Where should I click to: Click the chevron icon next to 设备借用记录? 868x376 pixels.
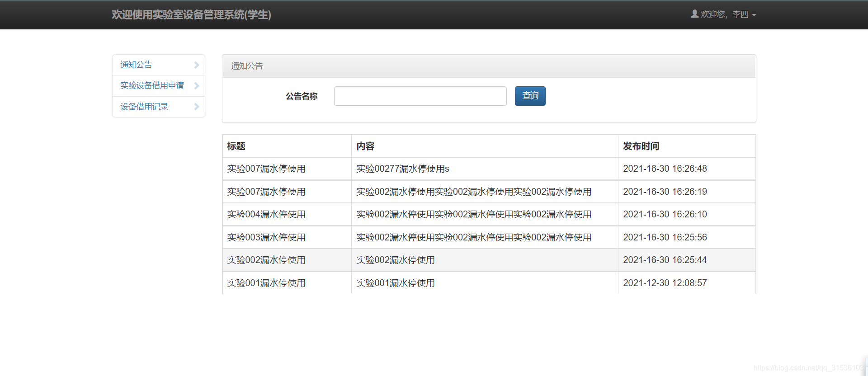click(197, 107)
